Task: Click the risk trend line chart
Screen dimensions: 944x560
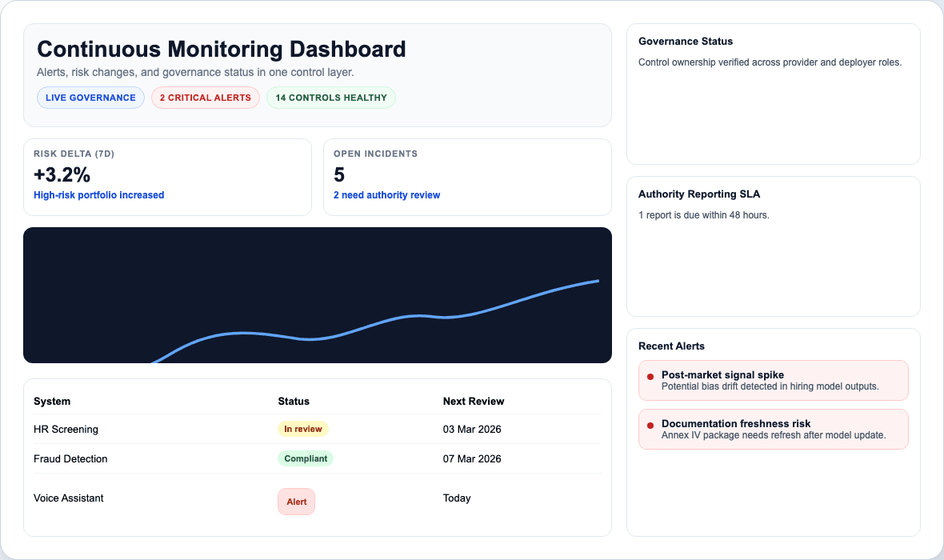Action: [318, 294]
